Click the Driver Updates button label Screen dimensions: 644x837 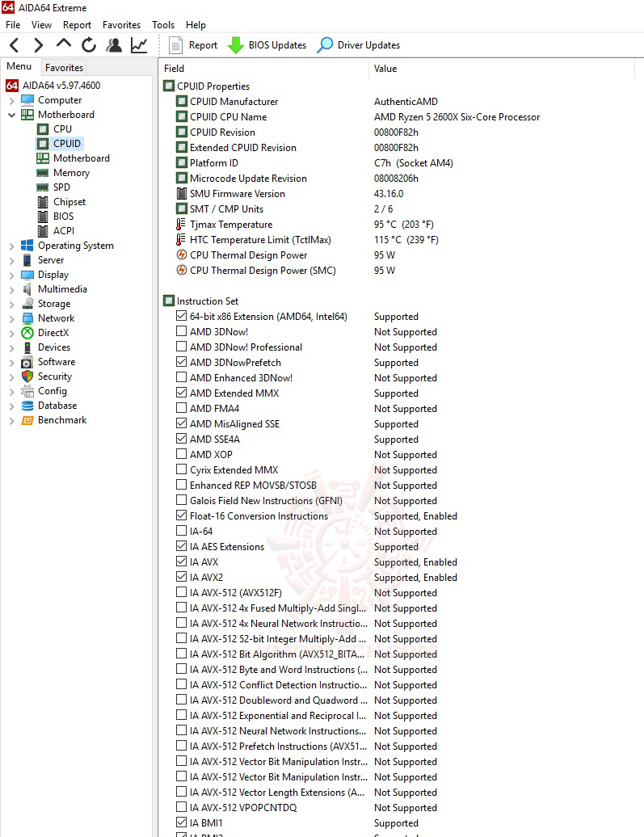(x=368, y=45)
